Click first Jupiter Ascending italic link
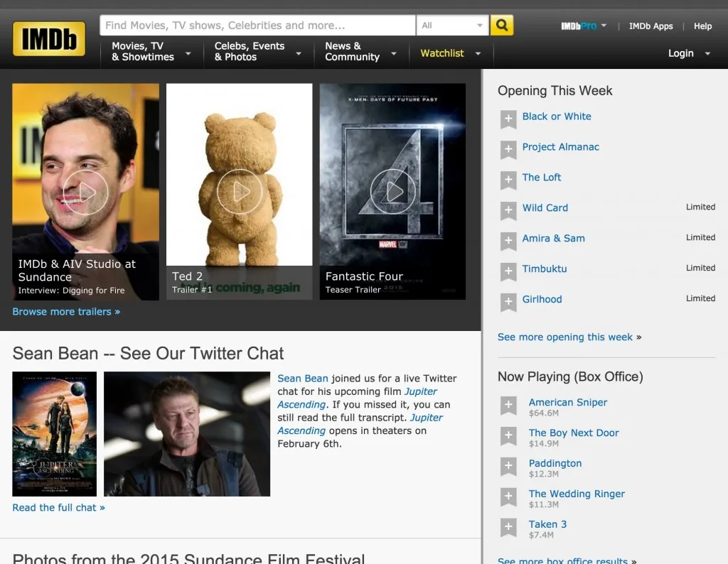The image size is (728, 564). (x=358, y=398)
